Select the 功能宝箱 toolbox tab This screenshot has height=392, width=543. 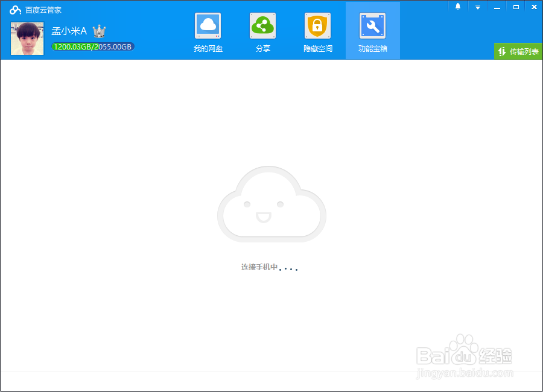[373, 31]
